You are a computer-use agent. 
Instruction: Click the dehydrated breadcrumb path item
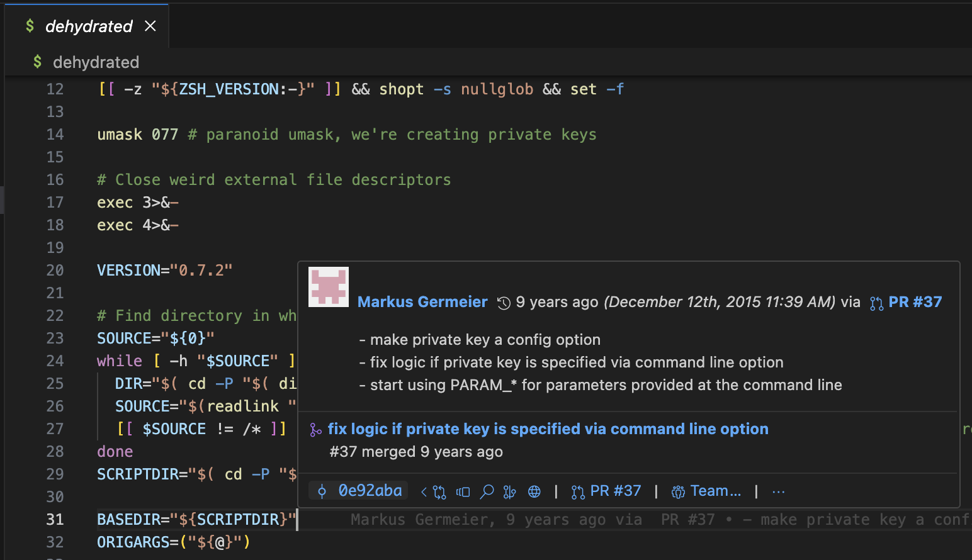coord(96,62)
